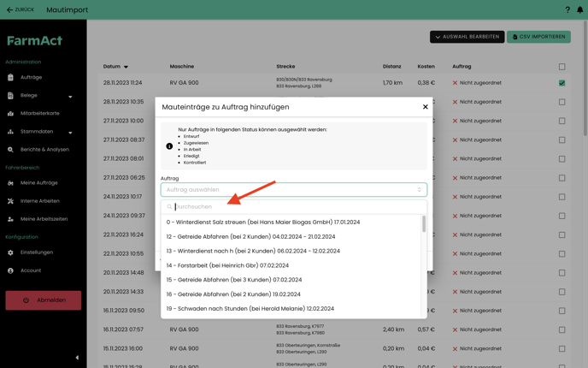Click the page scrollbar on the right
Viewport: 588px width, 368px height.
[585, 79]
